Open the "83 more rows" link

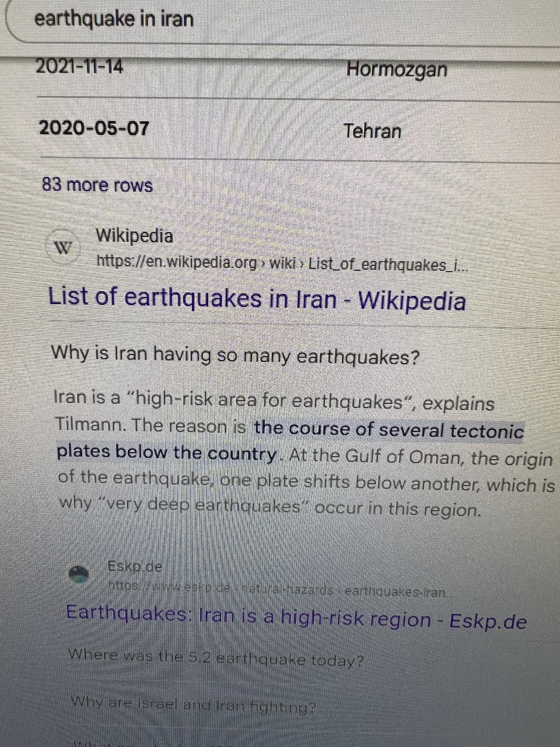[97, 185]
